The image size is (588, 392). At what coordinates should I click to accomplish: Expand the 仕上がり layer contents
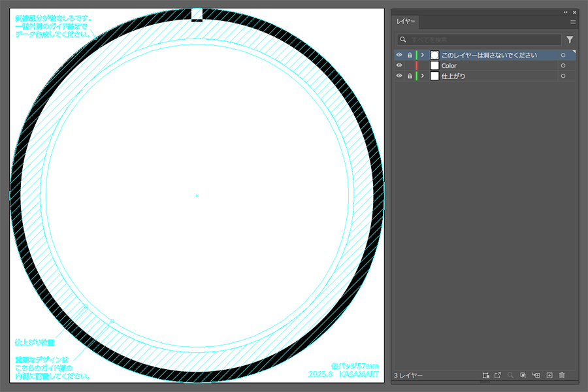[423, 76]
